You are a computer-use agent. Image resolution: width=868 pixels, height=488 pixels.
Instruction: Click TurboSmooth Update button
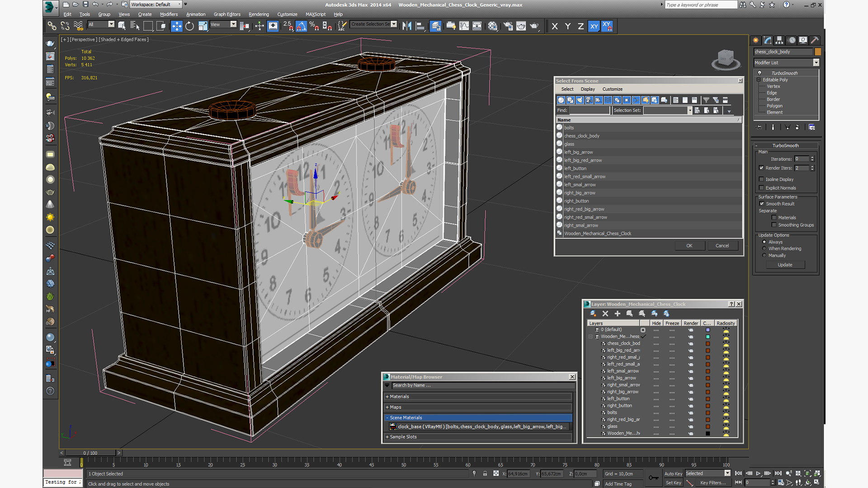(785, 265)
